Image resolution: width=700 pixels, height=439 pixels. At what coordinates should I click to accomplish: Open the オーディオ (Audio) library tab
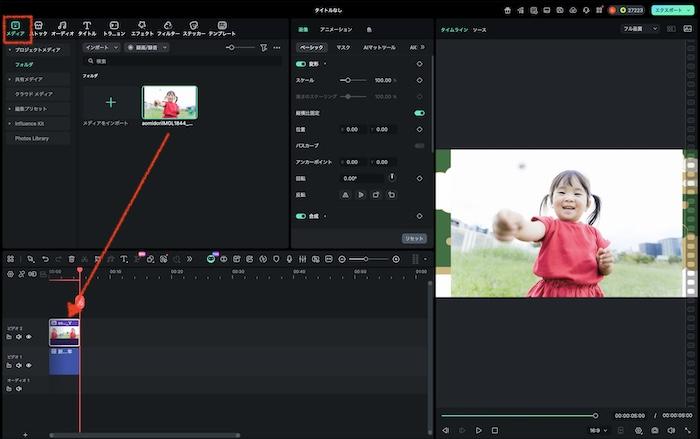62,27
